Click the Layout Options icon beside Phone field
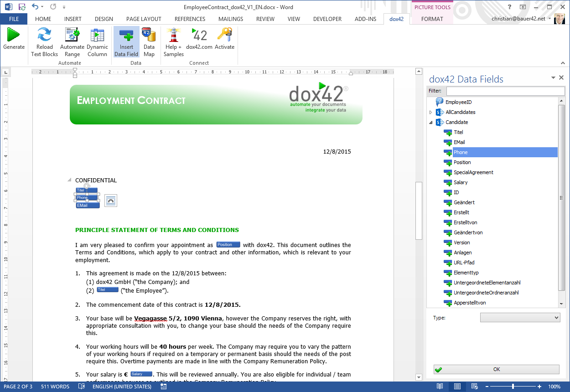This screenshot has width=570, height=392. click(x=111, y=200)
